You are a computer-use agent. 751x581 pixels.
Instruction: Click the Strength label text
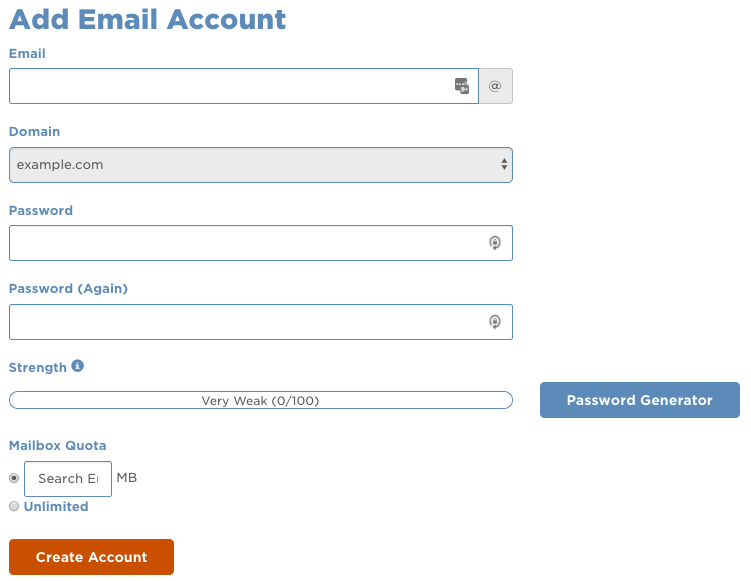point(38,367)
